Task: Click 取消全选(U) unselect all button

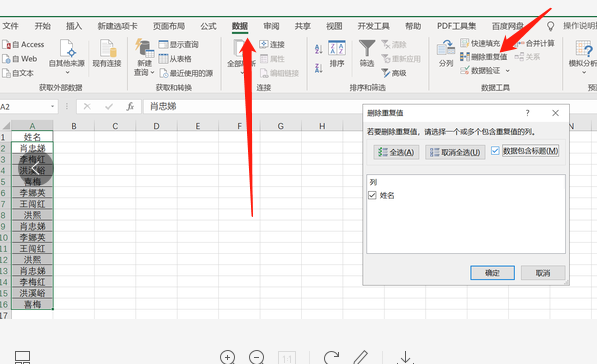Action: 455,152
